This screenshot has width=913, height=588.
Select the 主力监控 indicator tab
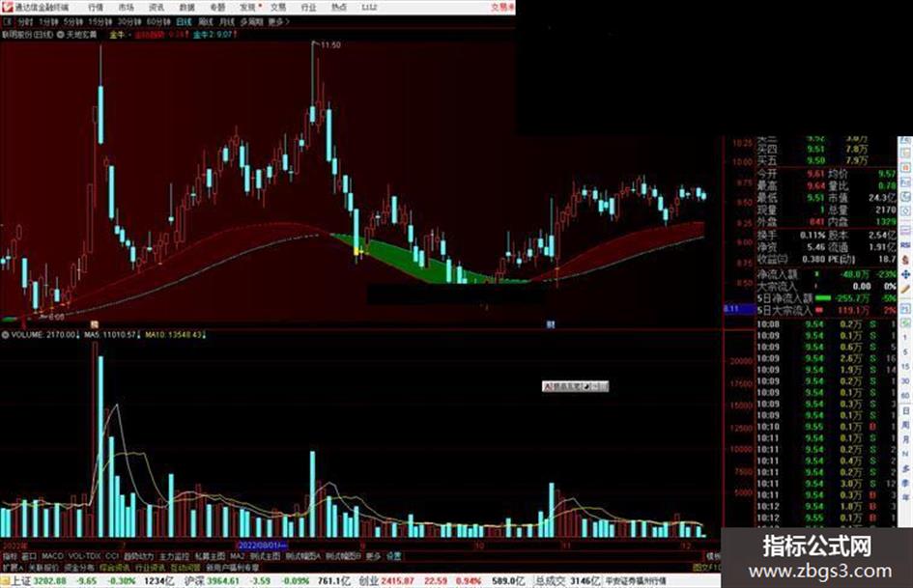point(174,556)
